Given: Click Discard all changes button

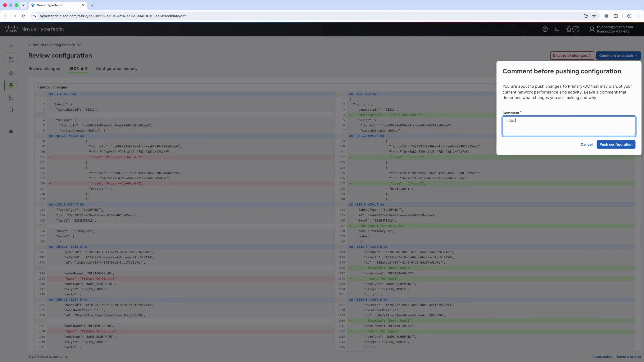Looking at the screenshot, I should (572, 56).
